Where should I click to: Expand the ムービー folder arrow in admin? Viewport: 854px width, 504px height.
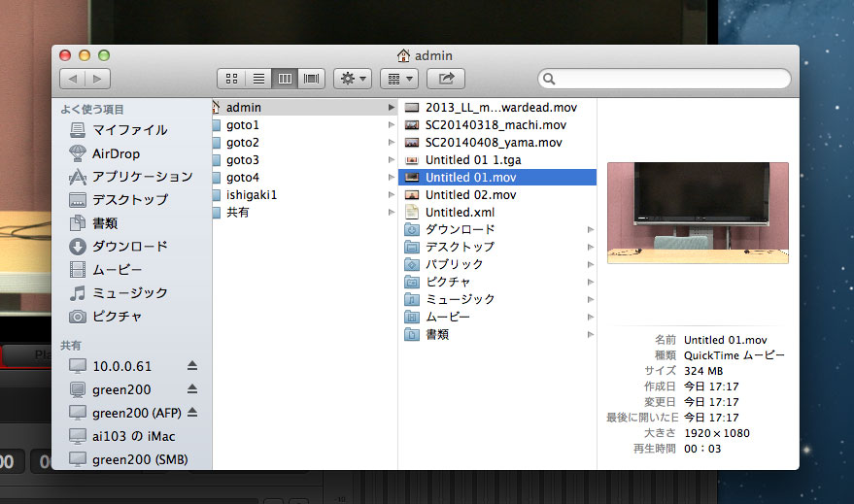pyautogui.click(x=591, y=317)
